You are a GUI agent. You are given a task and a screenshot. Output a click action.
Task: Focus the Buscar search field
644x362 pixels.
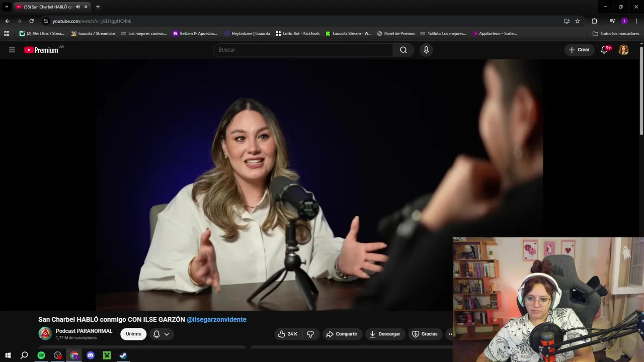point(303,50)
